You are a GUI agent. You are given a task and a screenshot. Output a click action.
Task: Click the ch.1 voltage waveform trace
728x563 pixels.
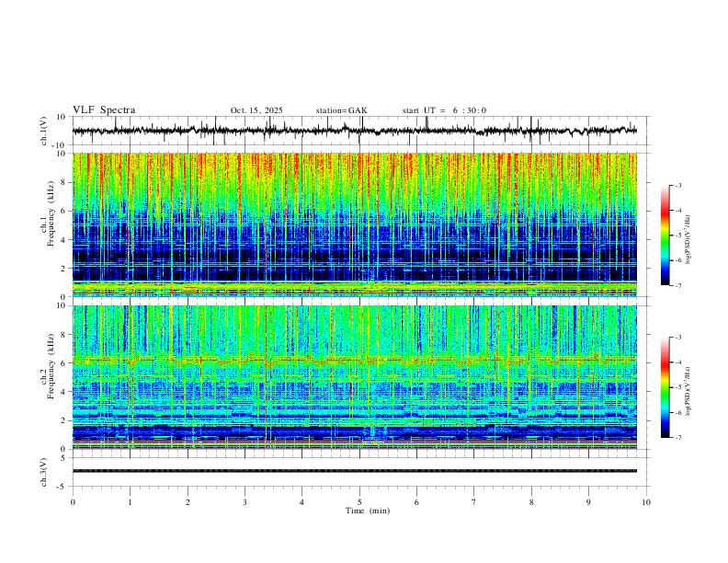click(x=354, y=131)
